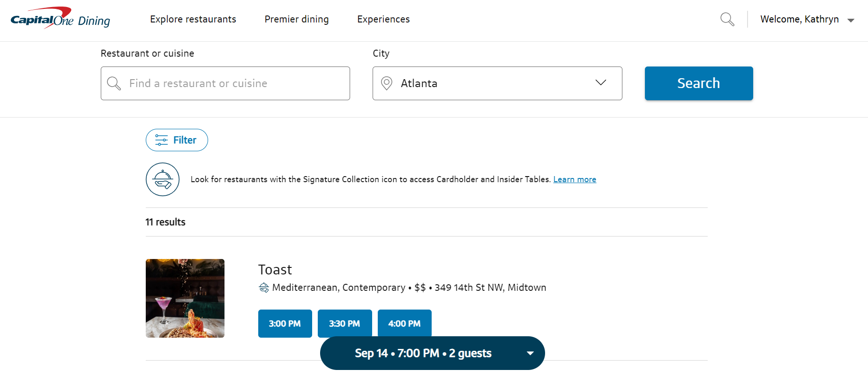
Task: Click the Filter sliders icon
Action: coord(162,140)
